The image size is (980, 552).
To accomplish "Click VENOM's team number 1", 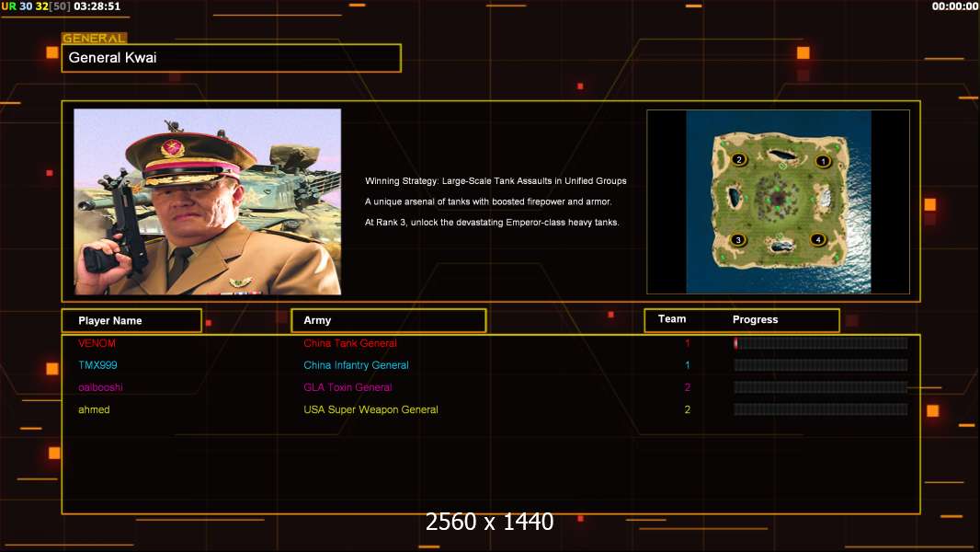I will tap(687, 343).
